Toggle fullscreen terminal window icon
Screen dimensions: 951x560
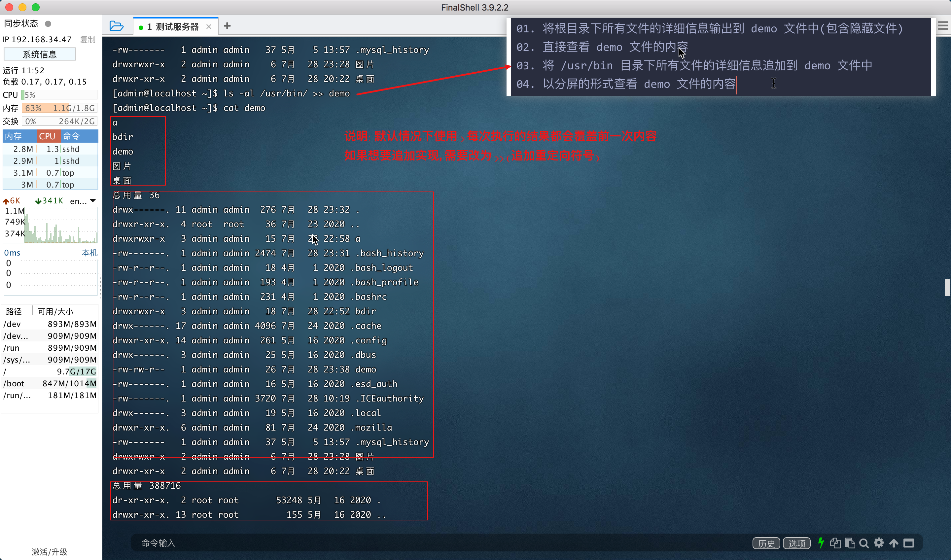[909, 542]
